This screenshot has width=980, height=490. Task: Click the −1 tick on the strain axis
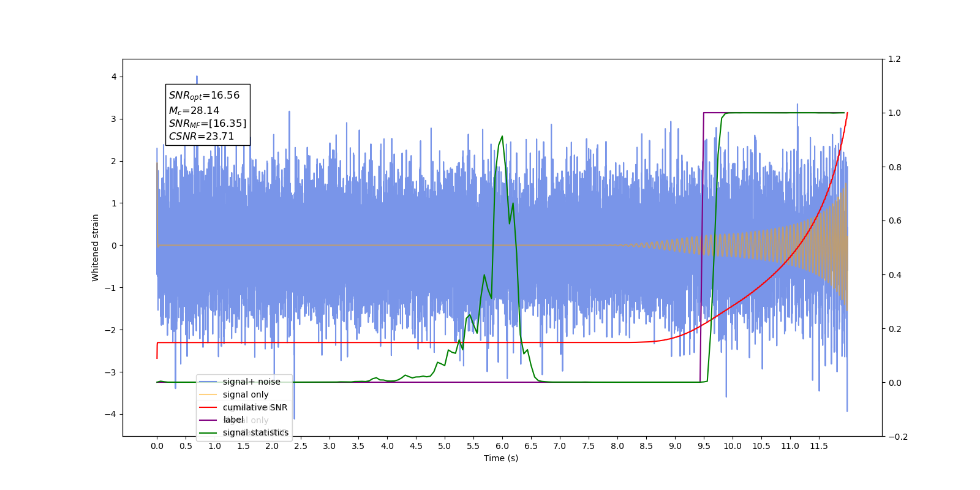pyautogui.click(x=111, y=288)
